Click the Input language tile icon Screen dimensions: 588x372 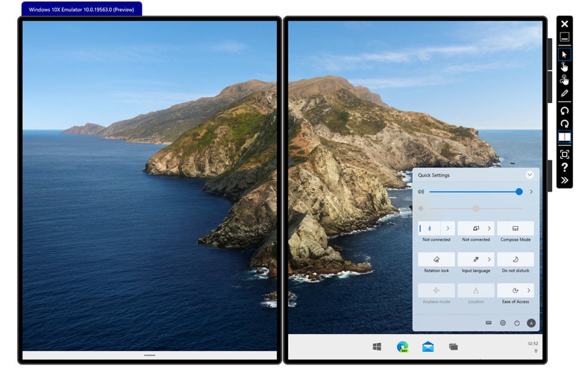(x=476, y=260)
